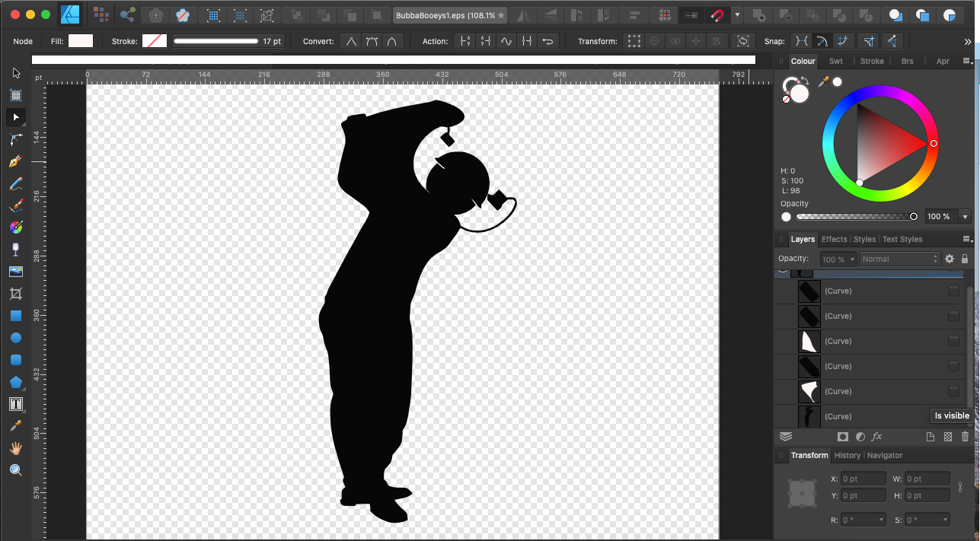Select the Ellipse shape tool

point(16,337)
